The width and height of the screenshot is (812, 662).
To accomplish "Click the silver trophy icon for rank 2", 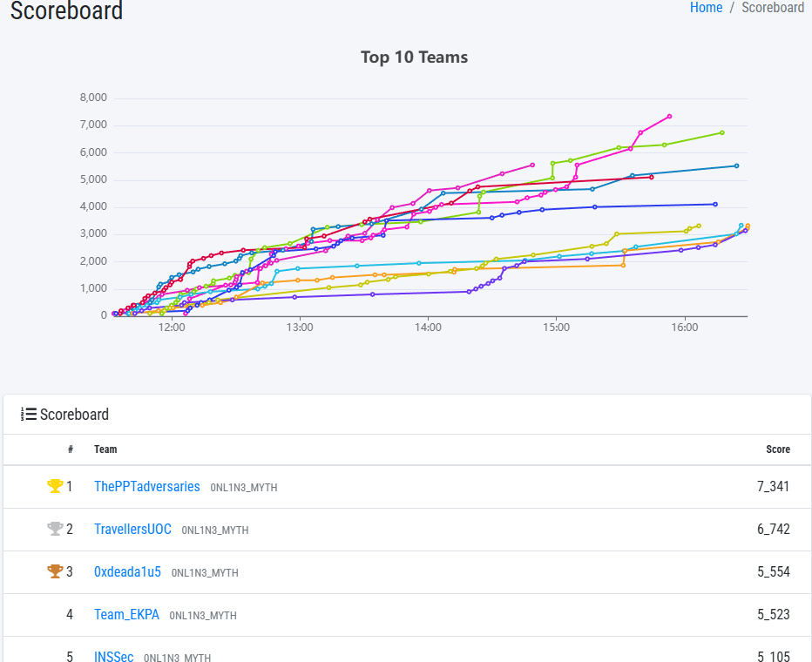I will (x=55, y=529).
